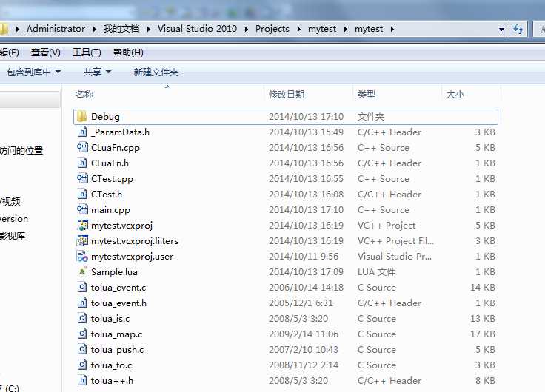Click the tolua++.h file icon
Image resolution: width=545 pixels, height=392 pixels.
tap(82, 381)
